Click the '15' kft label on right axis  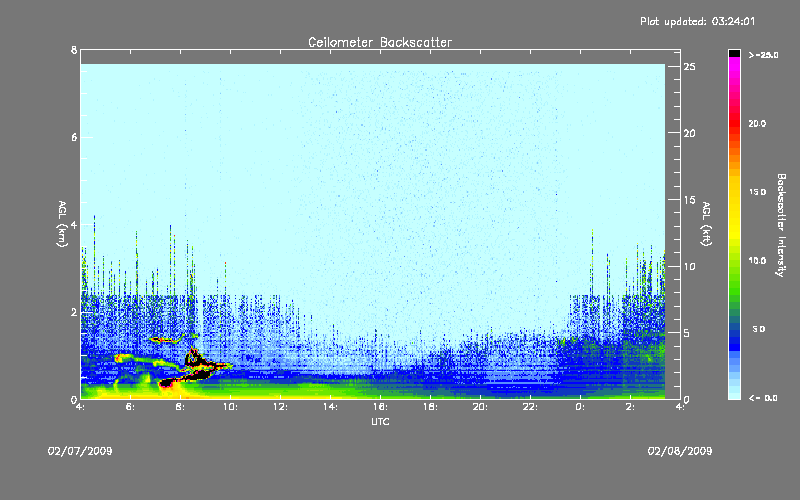click(x=690, y=200)
